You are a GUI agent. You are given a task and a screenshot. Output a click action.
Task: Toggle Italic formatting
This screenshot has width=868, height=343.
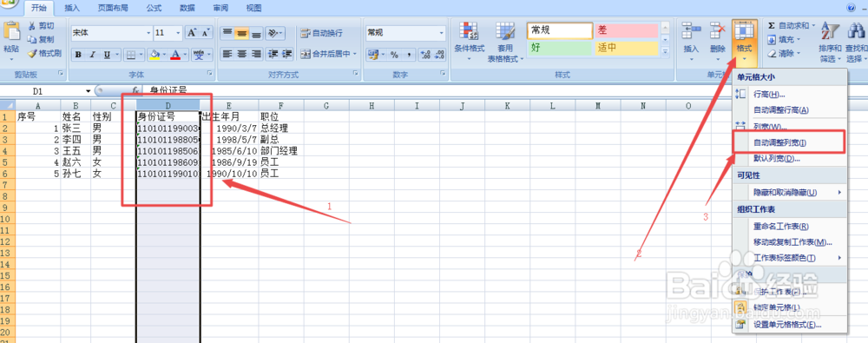93,55
